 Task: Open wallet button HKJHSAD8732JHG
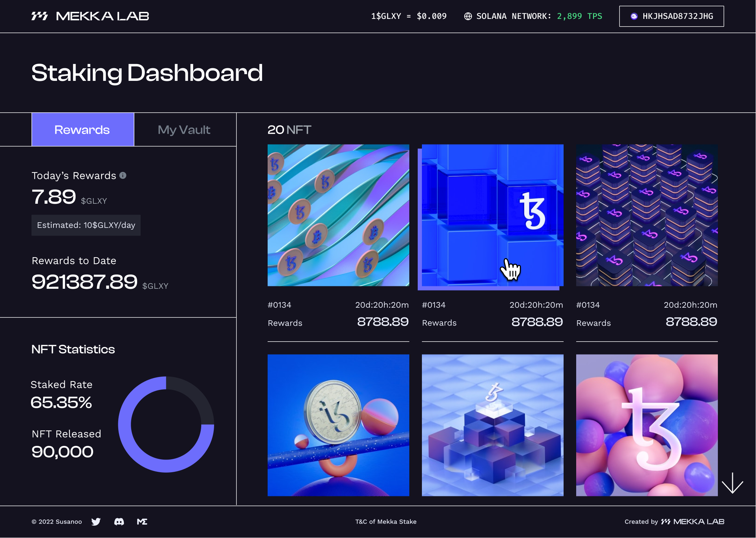671,16
